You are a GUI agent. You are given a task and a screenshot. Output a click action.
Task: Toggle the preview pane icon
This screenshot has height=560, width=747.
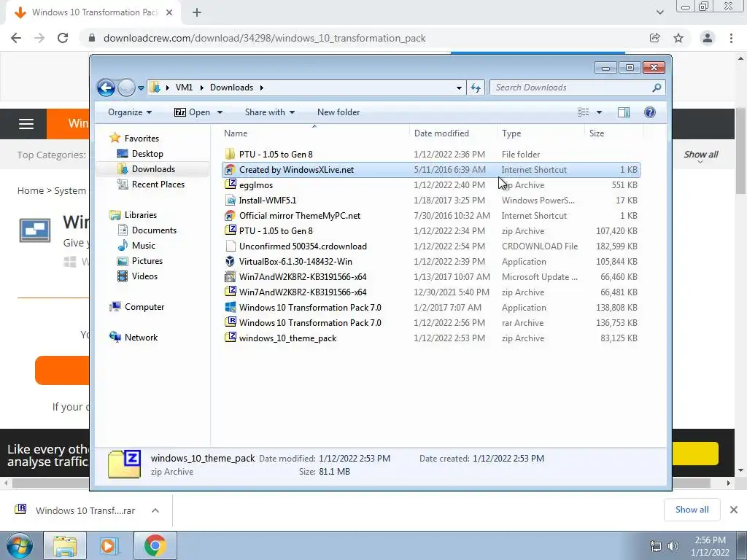[623, 112]
